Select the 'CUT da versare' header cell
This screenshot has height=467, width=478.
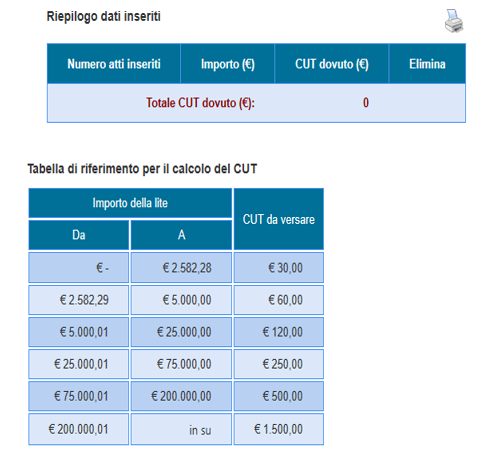279,219
